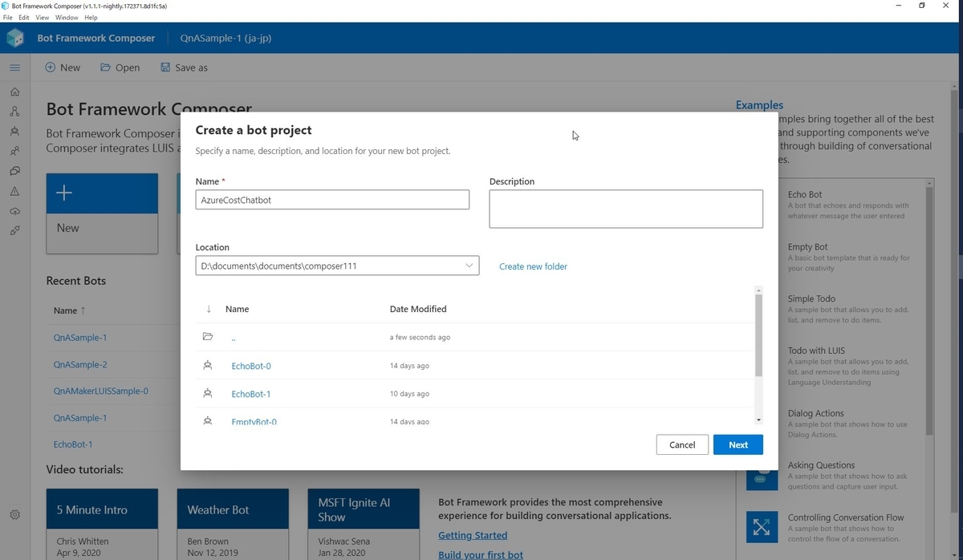Click the dialog file list scrollbar
Screen dimensions: 963x560
point(758,335)
